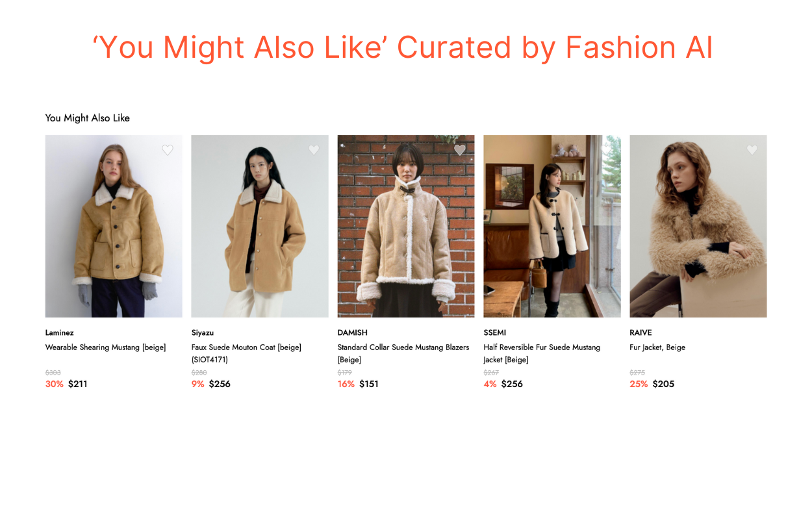Image resolution: width=812 pixels, height=524 pixels.
Task: Click the SSEMI brand name
Action: coord(495,333)
